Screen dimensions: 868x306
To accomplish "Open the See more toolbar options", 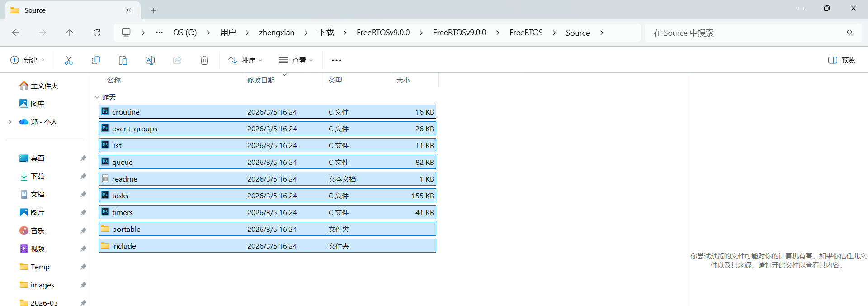I will pos(336,60).
